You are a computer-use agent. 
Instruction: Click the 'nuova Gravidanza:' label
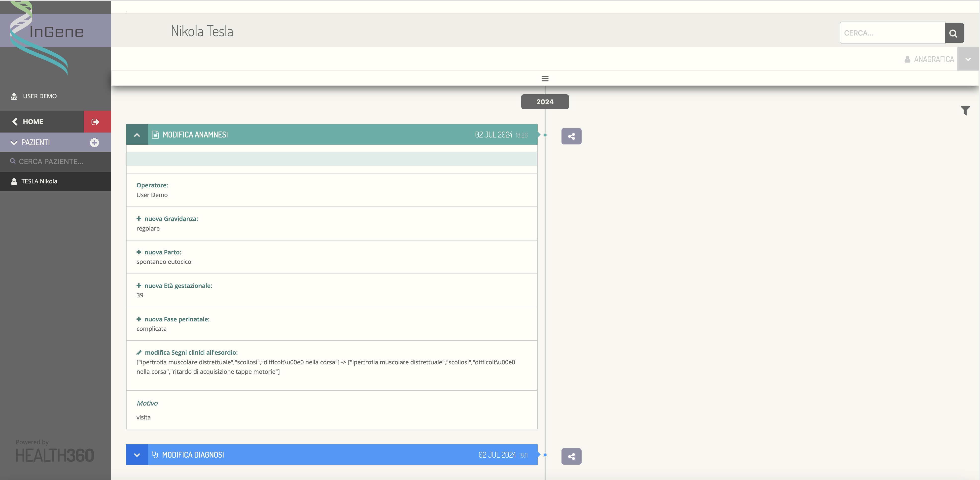point(171,219)
